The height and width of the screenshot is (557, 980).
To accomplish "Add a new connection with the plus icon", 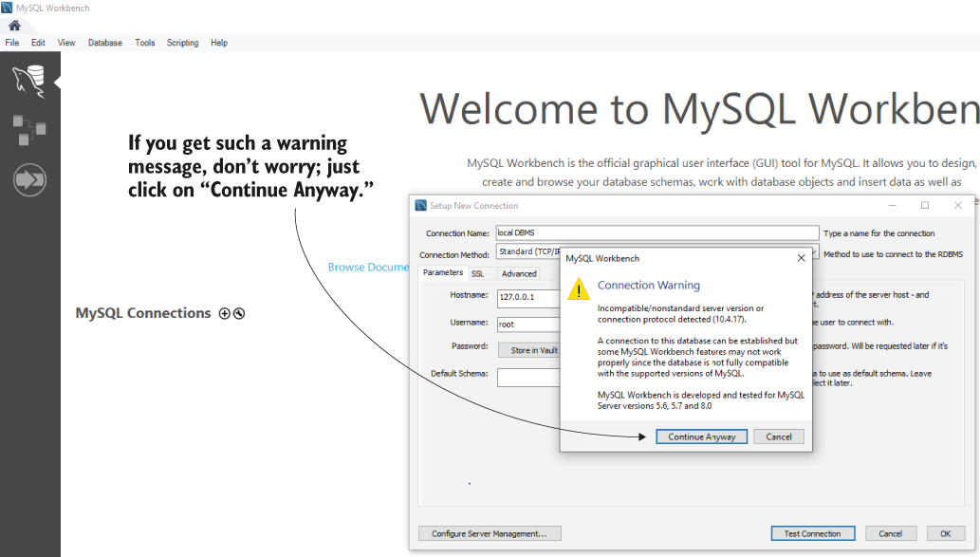I will coord(224,313).
